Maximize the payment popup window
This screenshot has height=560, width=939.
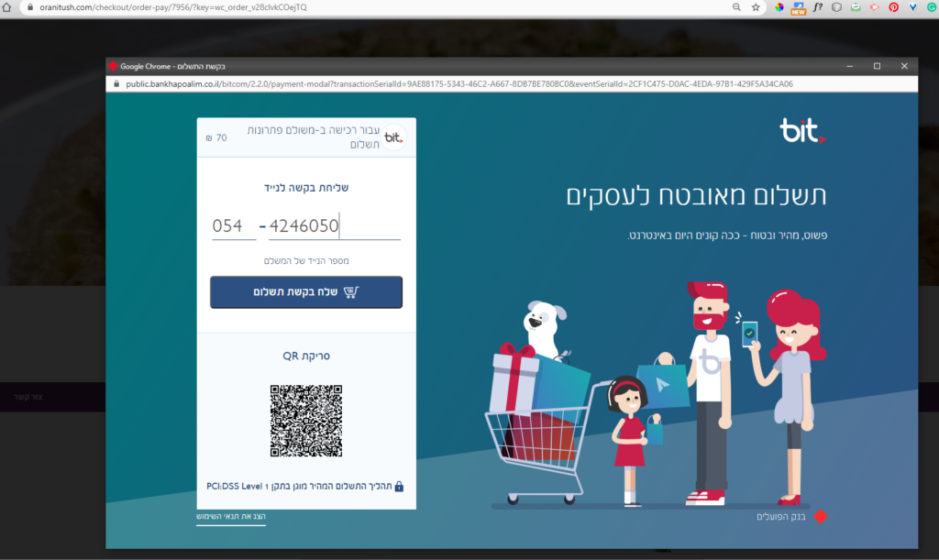[x=877, y=66]
